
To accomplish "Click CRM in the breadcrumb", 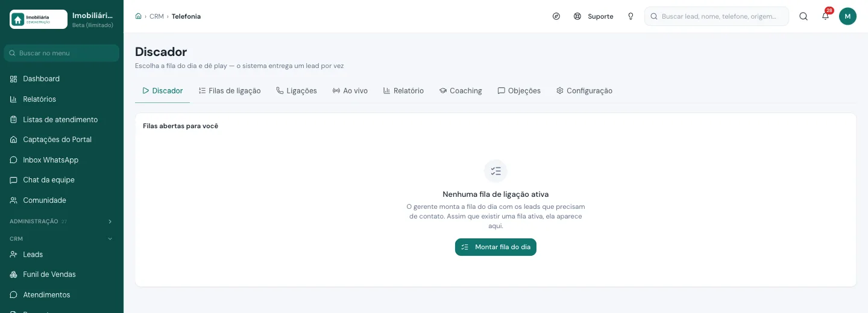I will click(157, 16).
